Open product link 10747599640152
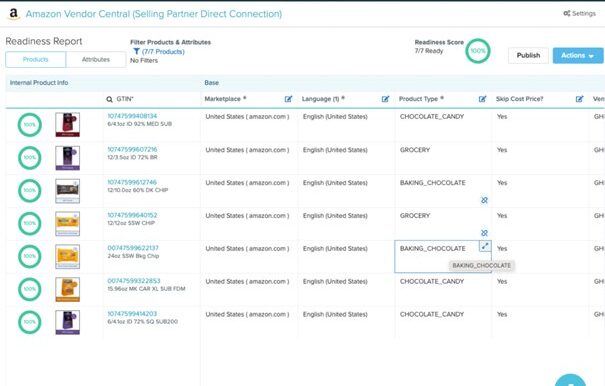 click(x=132, y=215)
